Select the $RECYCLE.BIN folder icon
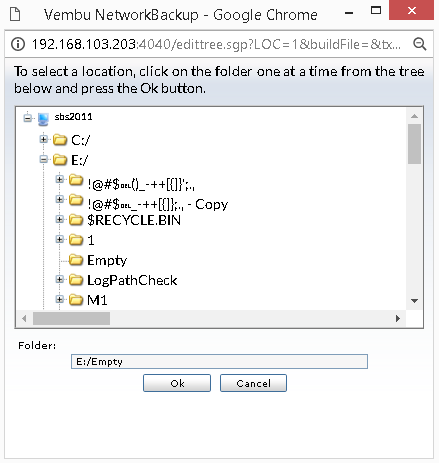The image size is (439, 463). (76, 220)
